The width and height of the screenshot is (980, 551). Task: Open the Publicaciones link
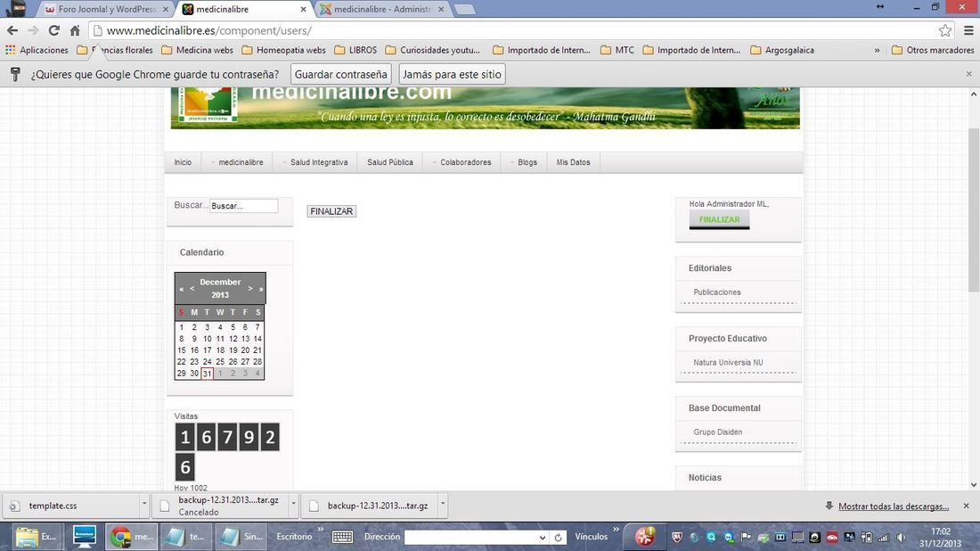point(717,292)
